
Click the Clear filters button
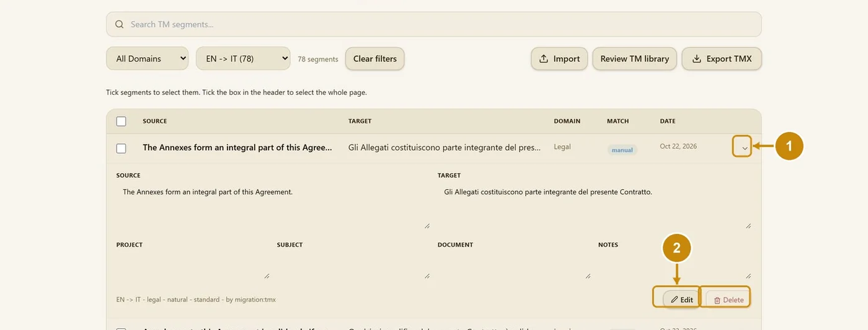375,58
